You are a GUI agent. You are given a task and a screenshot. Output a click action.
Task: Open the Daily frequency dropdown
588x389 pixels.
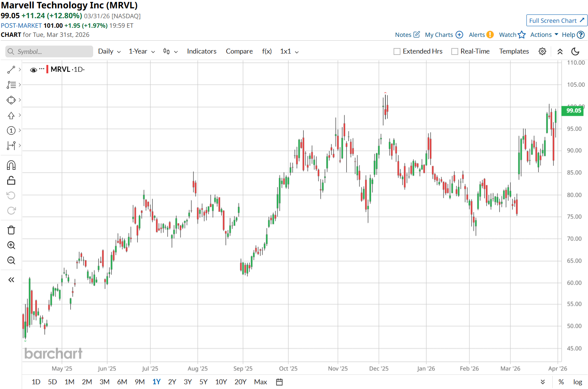click(109, 51)
